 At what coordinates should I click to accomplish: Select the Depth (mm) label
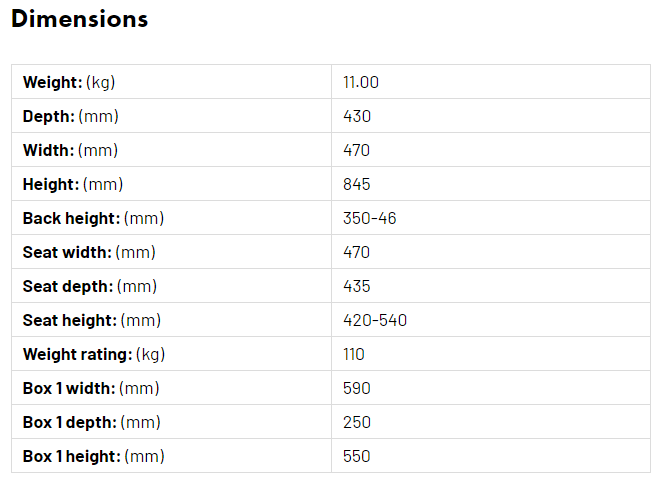(71, 116)
